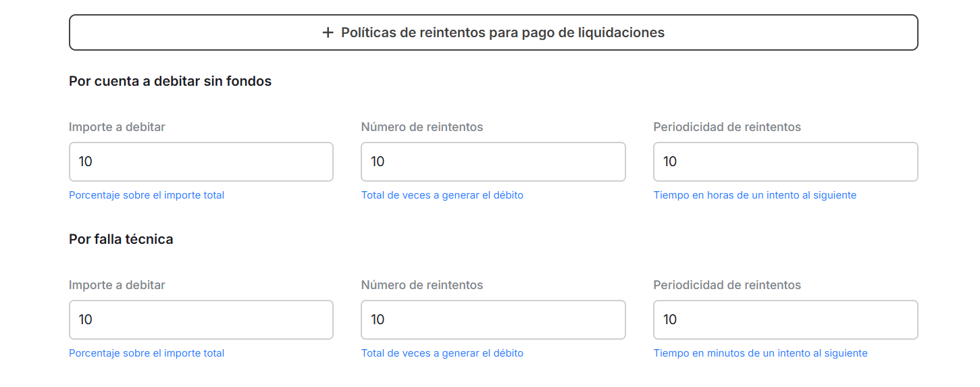The image size is (980, 387).
Task: Select Periodicidad de reintentos field under sin fondos
Action: pos(785,161)
